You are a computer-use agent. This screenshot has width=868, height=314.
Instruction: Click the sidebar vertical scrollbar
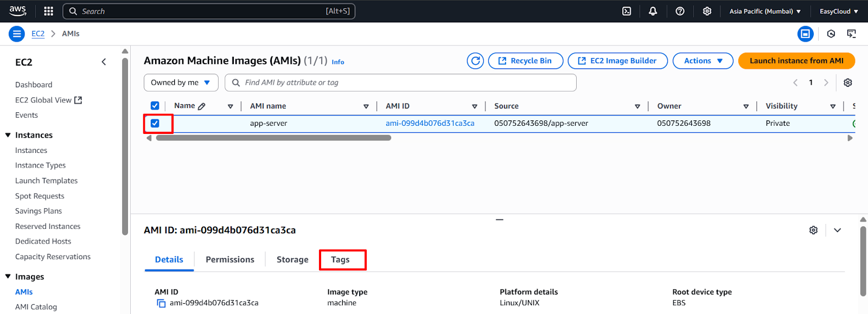125,146
